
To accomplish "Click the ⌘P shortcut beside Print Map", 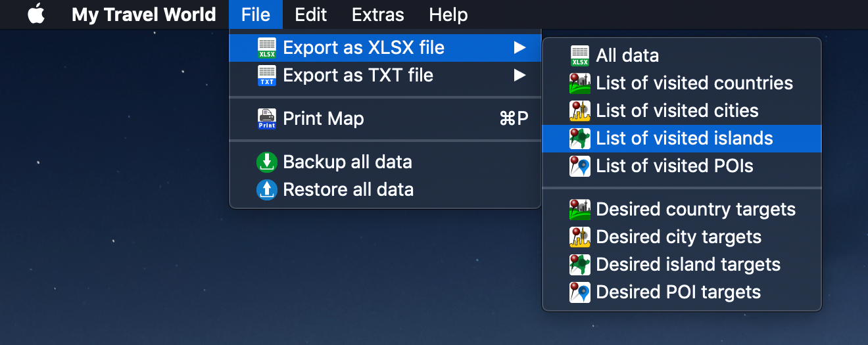I will 514,119.
